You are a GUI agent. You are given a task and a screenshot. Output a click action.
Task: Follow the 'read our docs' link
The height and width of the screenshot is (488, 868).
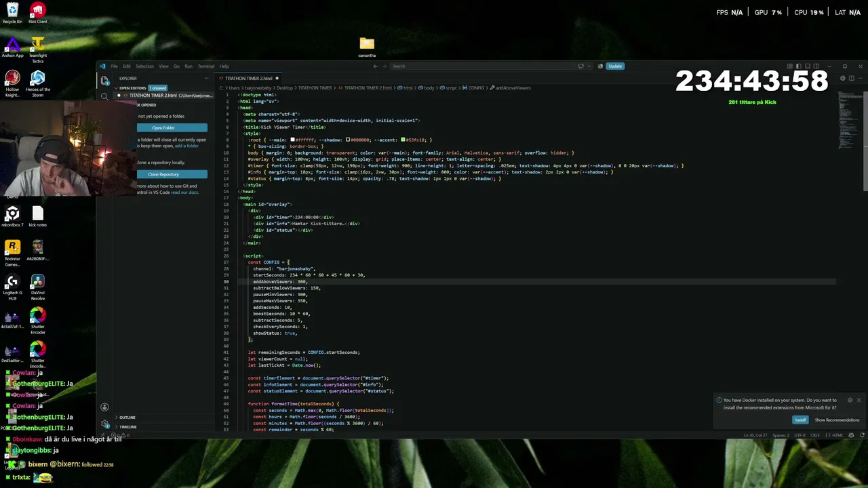point(184,192)
